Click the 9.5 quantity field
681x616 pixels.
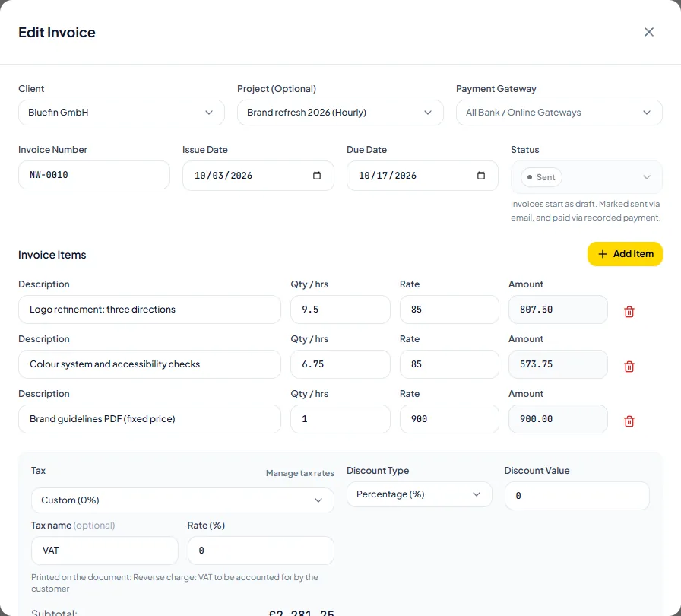coord(340,310)
